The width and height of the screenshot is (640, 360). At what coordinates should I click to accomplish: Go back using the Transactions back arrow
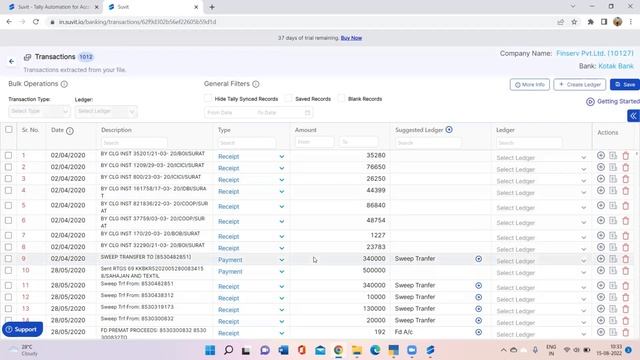point(11,62)
